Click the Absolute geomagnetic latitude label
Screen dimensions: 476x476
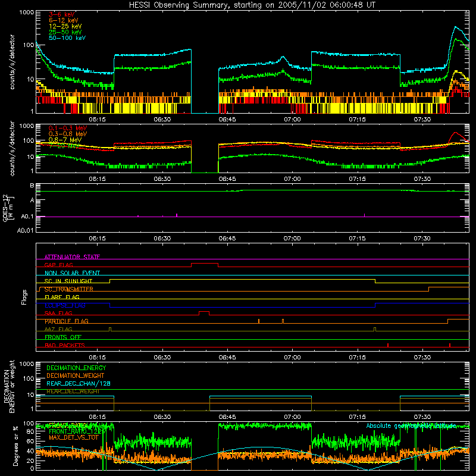click(411, 425)
